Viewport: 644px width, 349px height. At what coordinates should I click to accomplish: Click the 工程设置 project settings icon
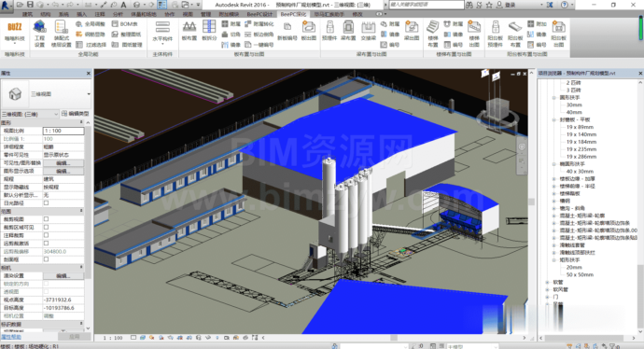[39, 34]
